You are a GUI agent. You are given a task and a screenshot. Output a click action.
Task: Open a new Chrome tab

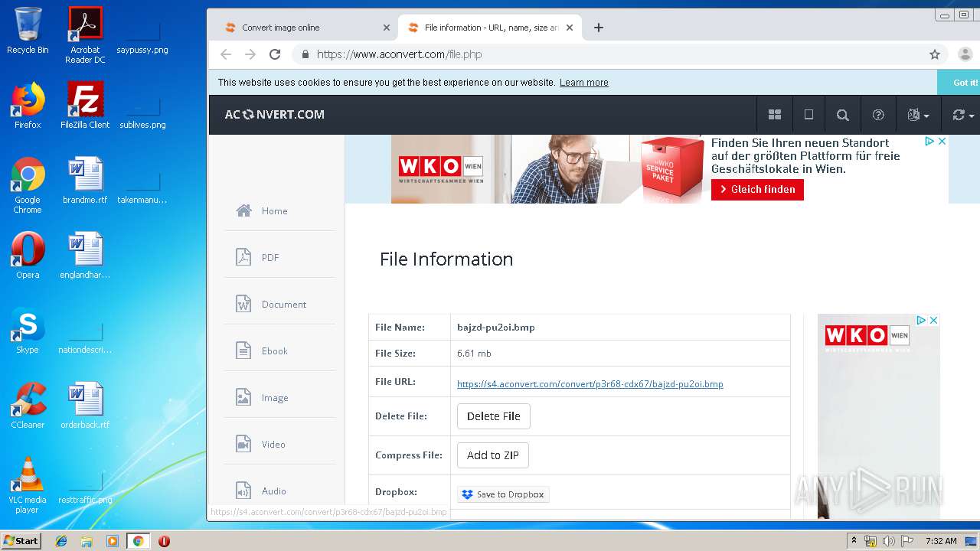click(x=599, y=28)
